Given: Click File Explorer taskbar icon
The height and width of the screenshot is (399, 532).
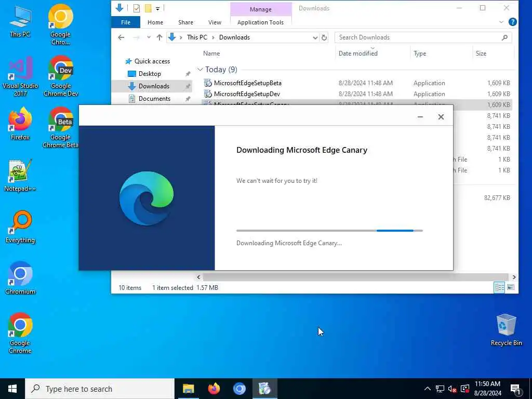Looking at the screenshot, I should [x=188, y=389].
